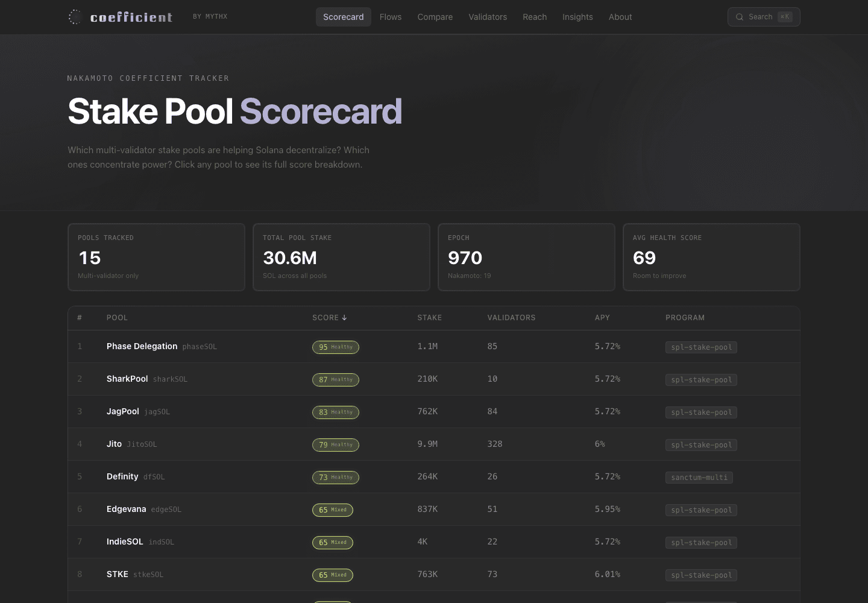Image resolution: width=868 pixels, height=603 pixels.
Task: Click the JitoSOL ticker text
Action: pyautogui.click(x=142, y=444)
